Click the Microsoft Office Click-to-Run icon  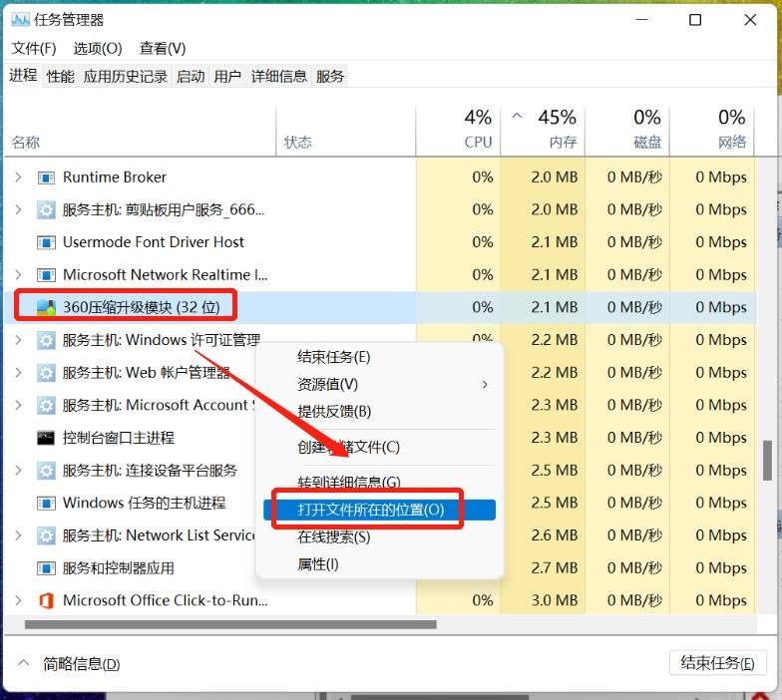pos(46,600)
